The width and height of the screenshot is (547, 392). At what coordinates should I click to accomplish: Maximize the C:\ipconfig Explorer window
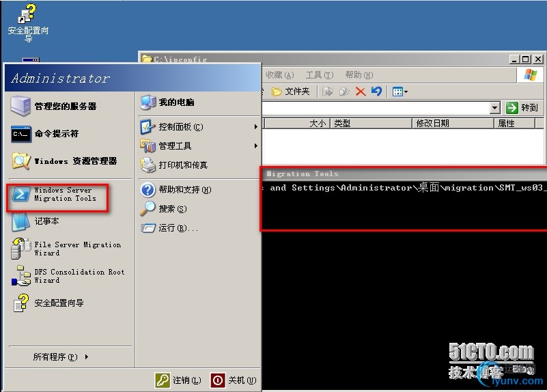[525, 59]
